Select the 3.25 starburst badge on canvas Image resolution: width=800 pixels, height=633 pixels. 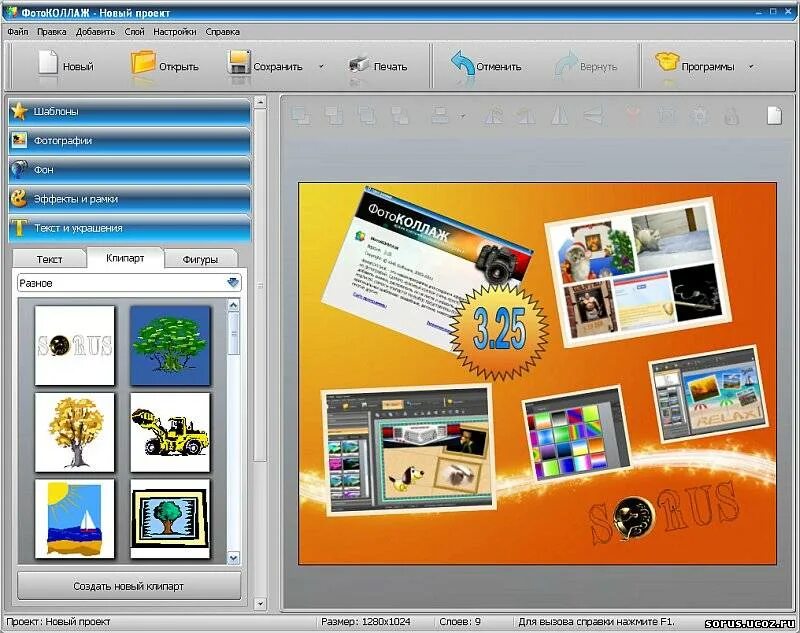[x=499, y=333]
